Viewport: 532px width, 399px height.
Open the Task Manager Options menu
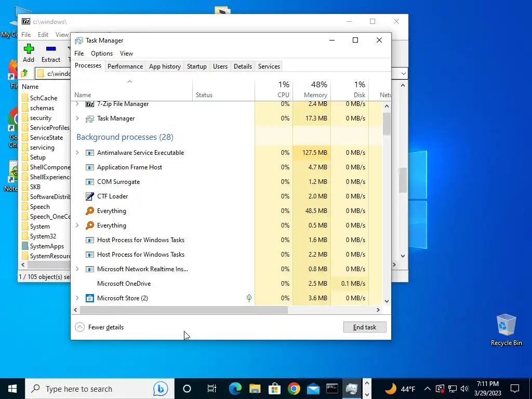102,54
